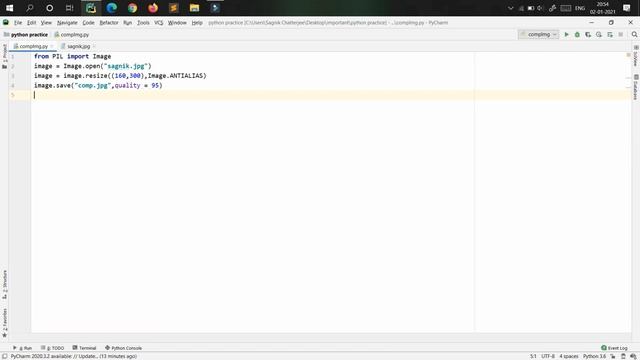This screenshot has width=640, height=360.
Task: Open the Windows Start menu
Action: tap(9, 8)
